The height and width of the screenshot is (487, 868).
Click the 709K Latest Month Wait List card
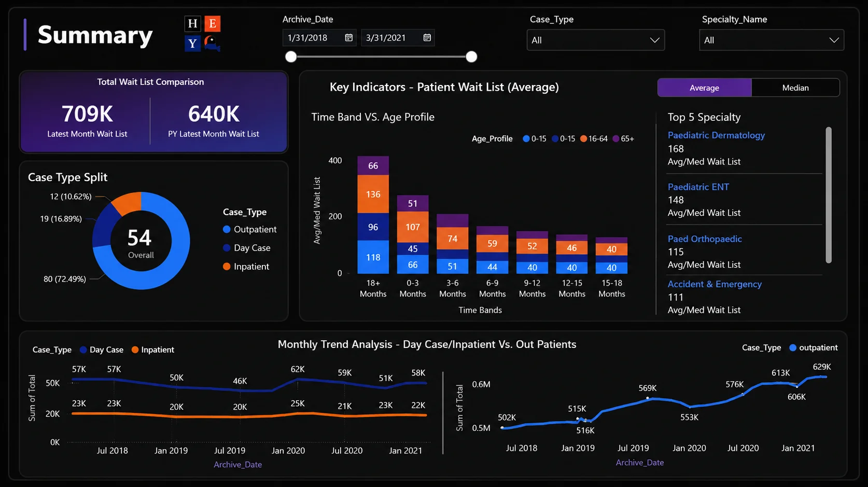(87, 120)
